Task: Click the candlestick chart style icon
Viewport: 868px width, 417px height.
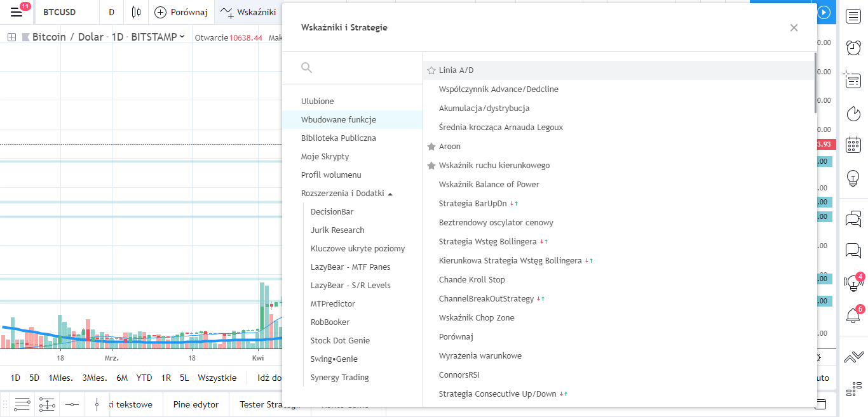Action: 136,12
